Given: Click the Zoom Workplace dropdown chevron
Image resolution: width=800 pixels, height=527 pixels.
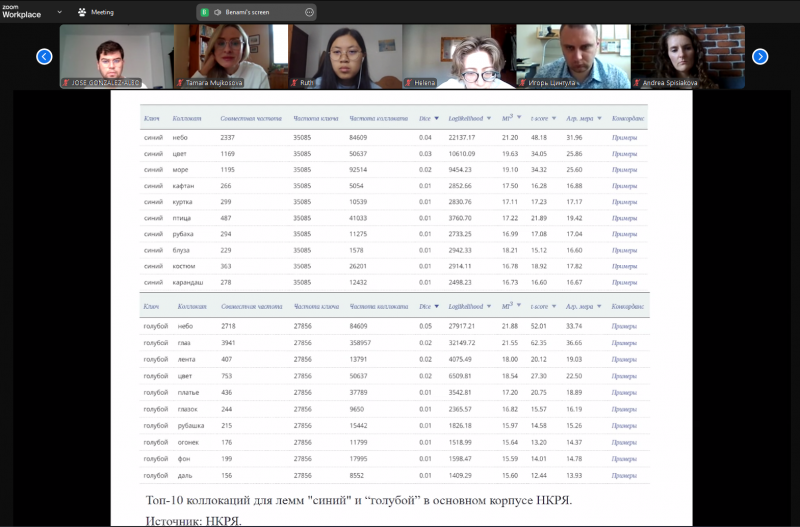Looking at the screenshot, I should pos(58,12).
